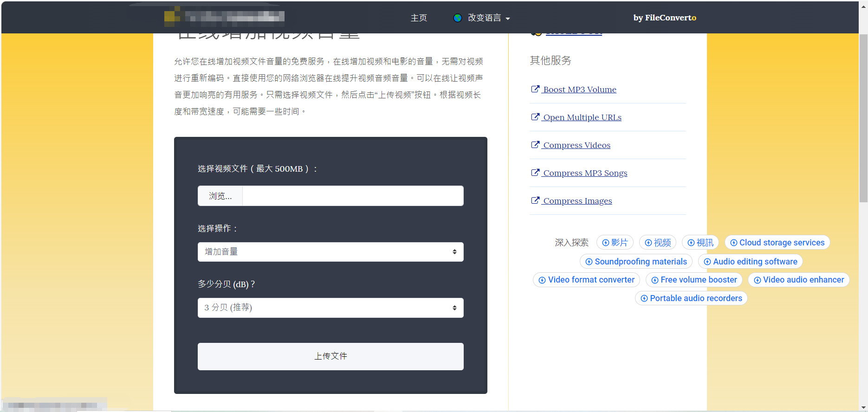Open the Open Multiple URLs link
Viewport: 868px width, 412px height.
(x=582, y=117)
